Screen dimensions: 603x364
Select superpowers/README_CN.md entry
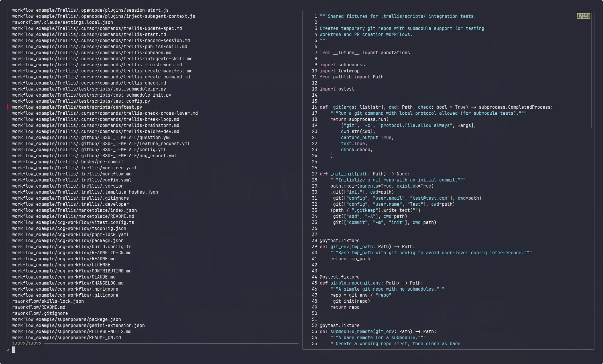66,337
